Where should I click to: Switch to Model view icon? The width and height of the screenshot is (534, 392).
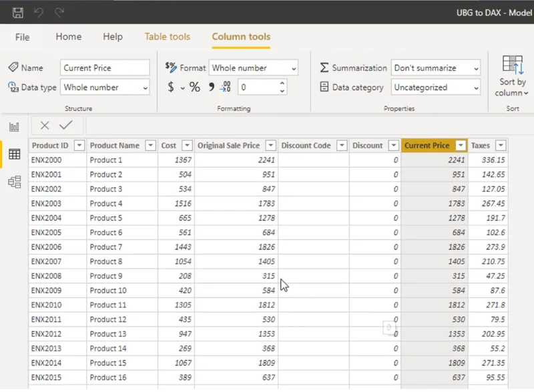coord(14,182)
